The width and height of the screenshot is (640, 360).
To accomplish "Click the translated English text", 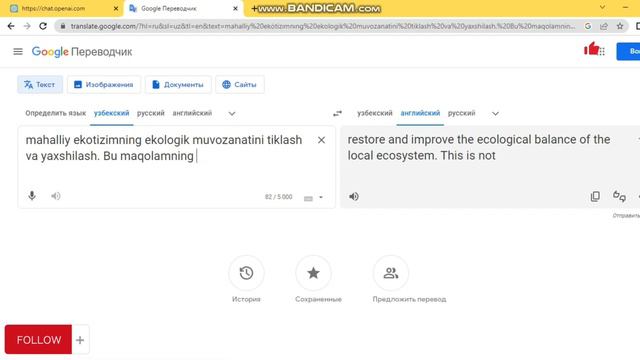I will [x=479, y=147].
